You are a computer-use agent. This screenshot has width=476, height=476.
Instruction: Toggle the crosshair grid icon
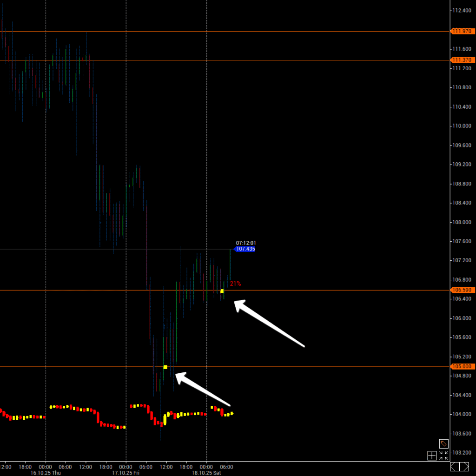(x=432, y=456)
